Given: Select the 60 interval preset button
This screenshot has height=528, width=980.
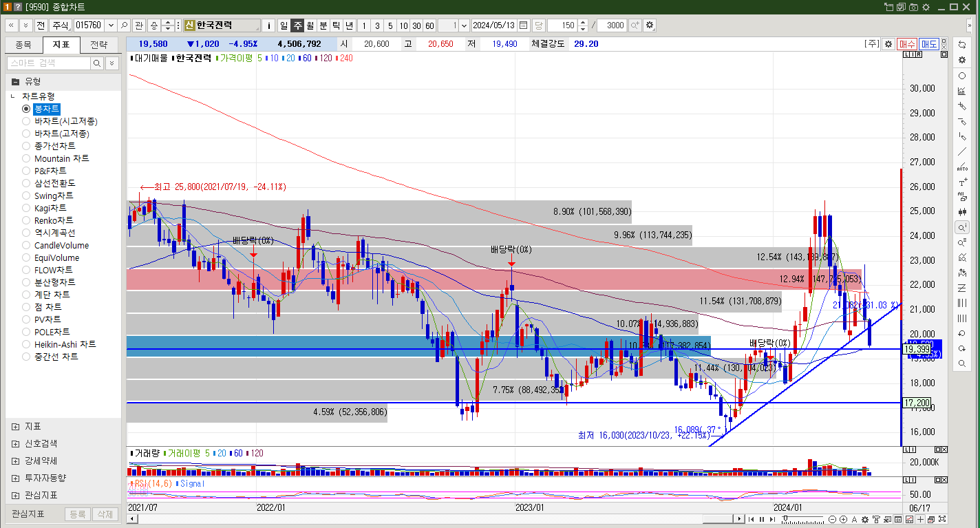Looking at the screenshot, I should pos(429,25).
